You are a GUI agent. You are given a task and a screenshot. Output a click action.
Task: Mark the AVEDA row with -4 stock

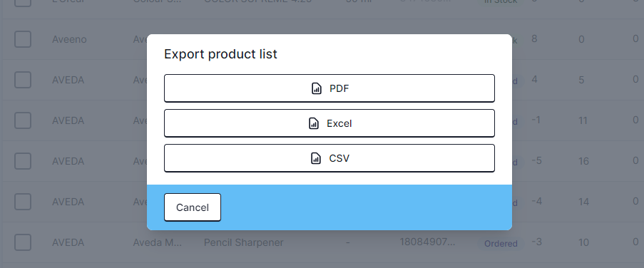click(x=23, y=202)
